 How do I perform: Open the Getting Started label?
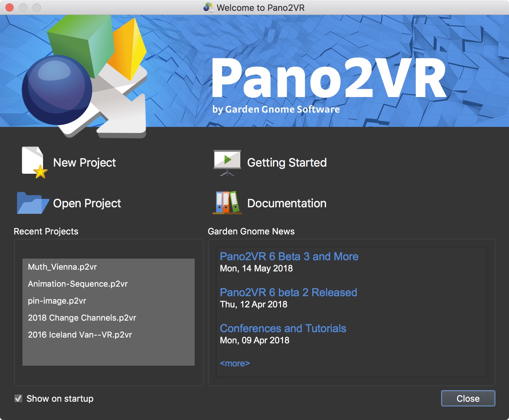(287, 163)
